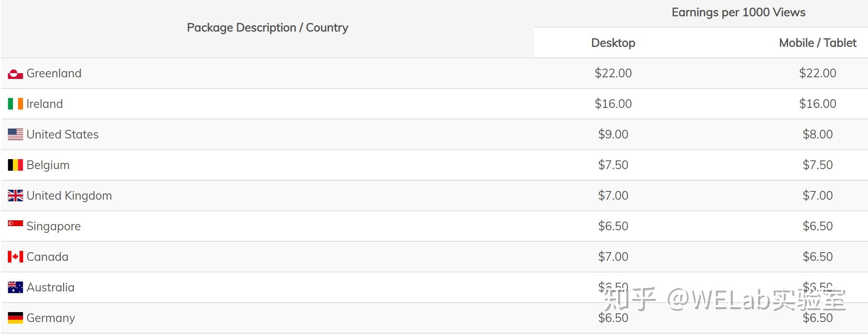Click the Greenland flag icon
The height and width of the screenshot is (334, 868).
[x=15, y=74]
